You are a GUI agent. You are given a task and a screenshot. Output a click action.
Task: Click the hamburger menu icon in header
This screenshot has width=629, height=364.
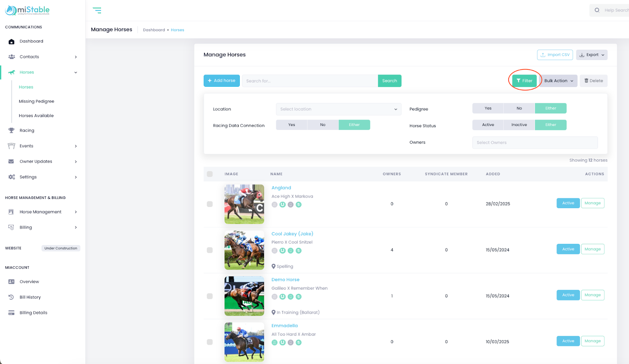(x=97, y=10)
